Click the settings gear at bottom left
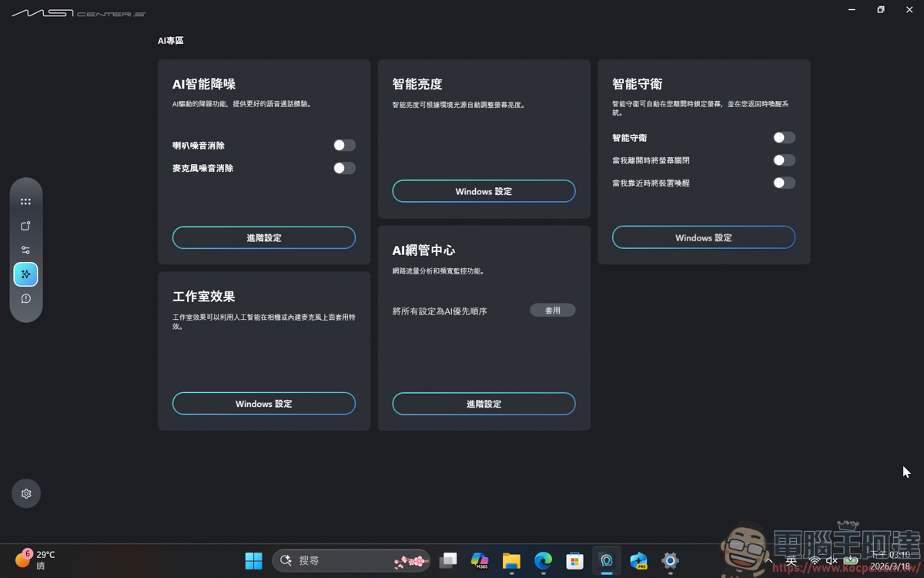This screenshot has height=578, width=924. [x=25, y=493]
